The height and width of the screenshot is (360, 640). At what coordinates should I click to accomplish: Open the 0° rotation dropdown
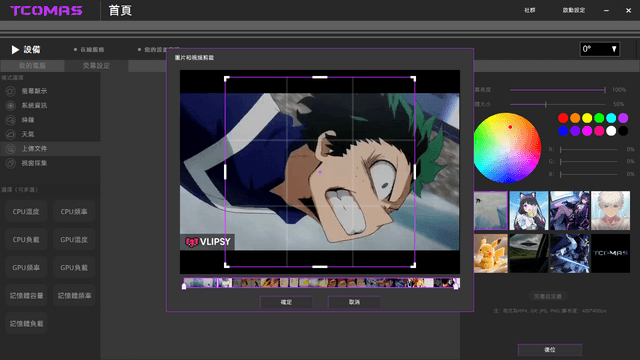(600, 49)
